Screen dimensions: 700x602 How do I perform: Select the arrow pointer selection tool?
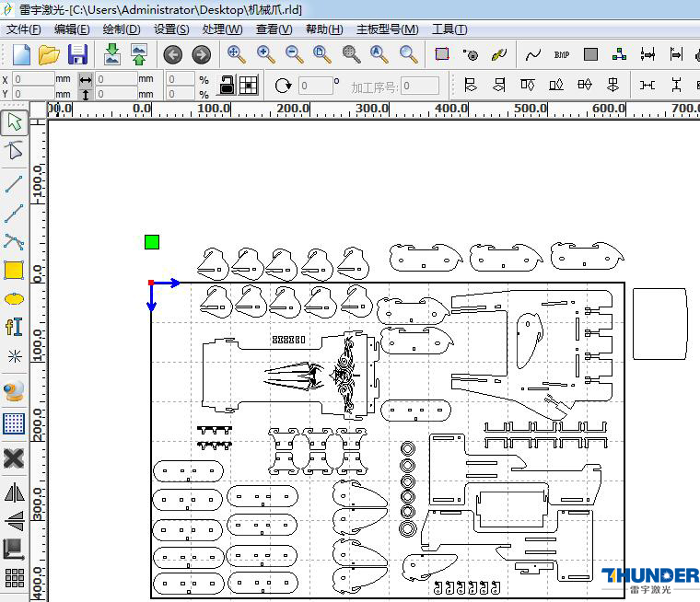(x=15, y=122)
